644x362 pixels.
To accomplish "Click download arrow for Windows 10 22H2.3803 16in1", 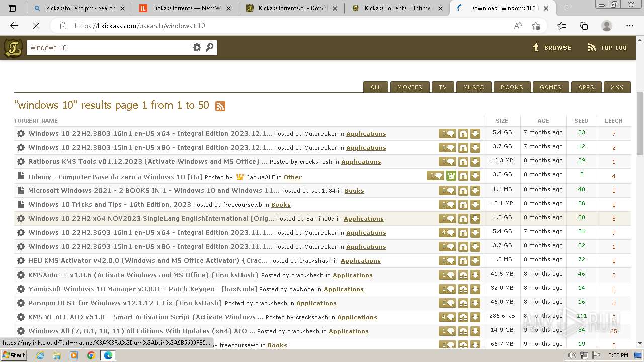I will [475, 134].
